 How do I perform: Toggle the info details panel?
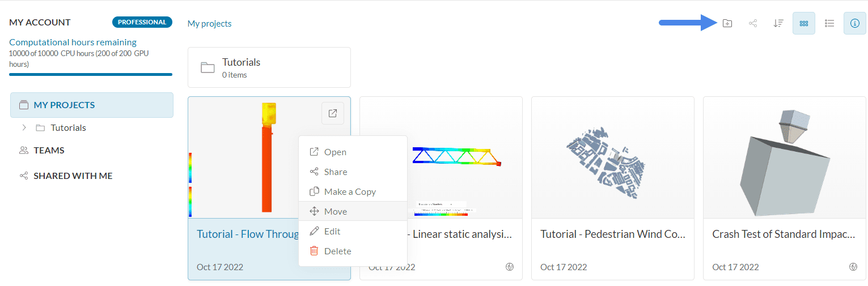click(855, 23)
